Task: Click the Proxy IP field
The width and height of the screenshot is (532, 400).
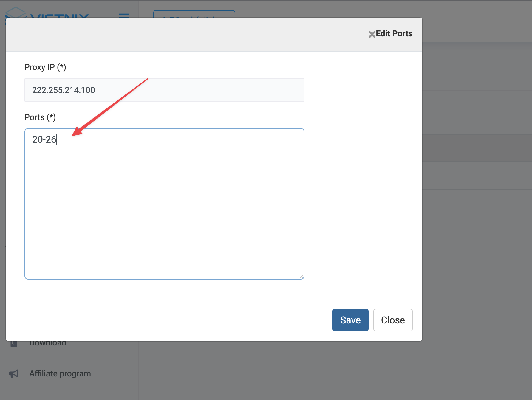Action: 164,90
